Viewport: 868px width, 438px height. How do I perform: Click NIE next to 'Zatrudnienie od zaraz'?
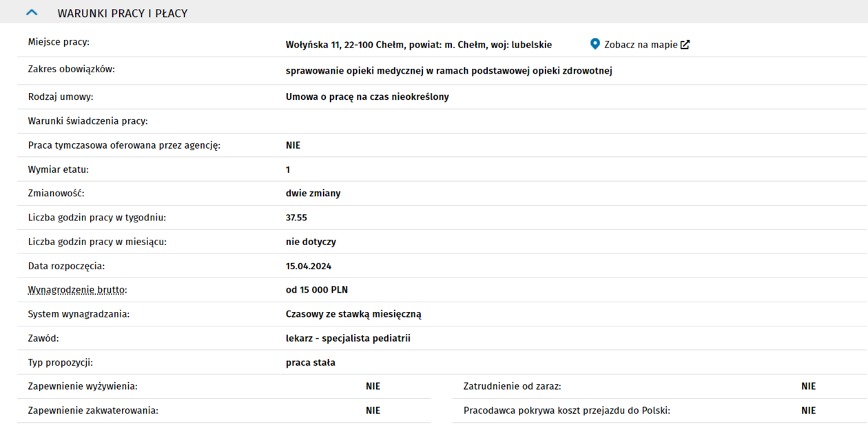808,386
